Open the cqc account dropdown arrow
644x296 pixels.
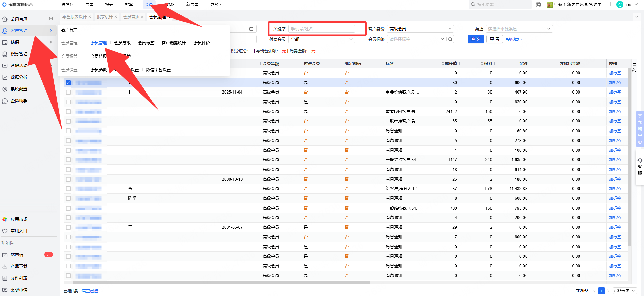tap(636, 5)
